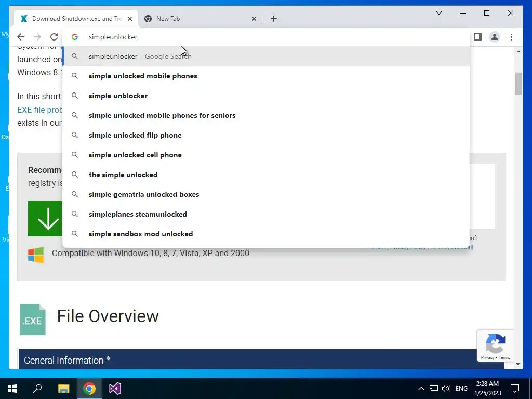Screen dimensions: 532x399
Task: Open the notification center icon
Action: (x=515, y=389)
